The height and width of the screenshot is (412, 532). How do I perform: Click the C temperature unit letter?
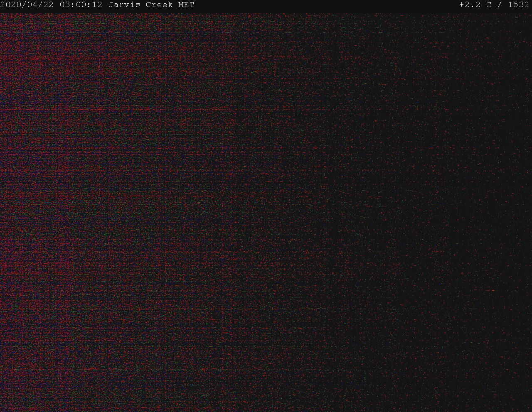point(489,5)
